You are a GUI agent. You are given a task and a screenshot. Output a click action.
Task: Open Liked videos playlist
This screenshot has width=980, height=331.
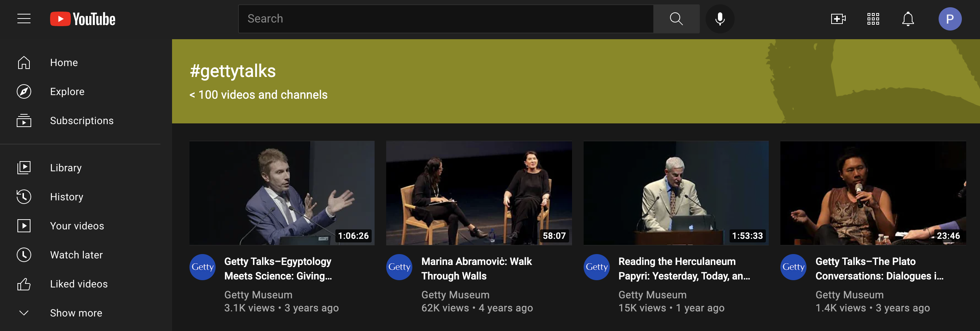click(x=78, y=284)
